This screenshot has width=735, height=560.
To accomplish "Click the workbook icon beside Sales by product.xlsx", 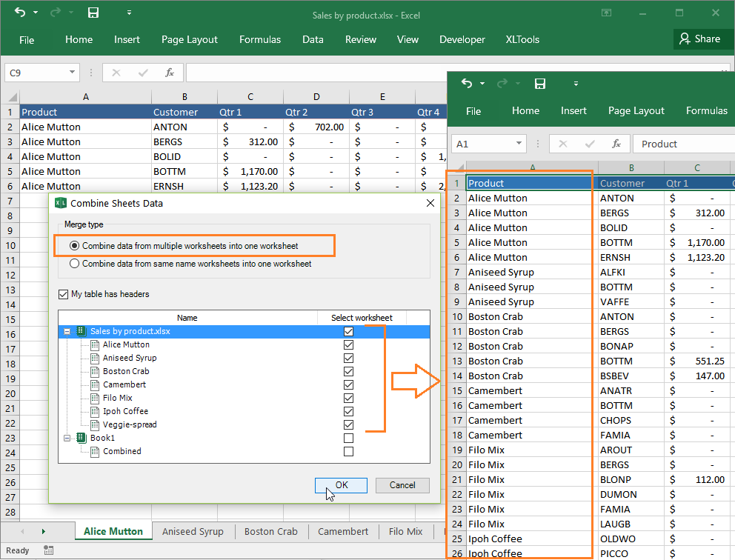I will click(81, 331).
